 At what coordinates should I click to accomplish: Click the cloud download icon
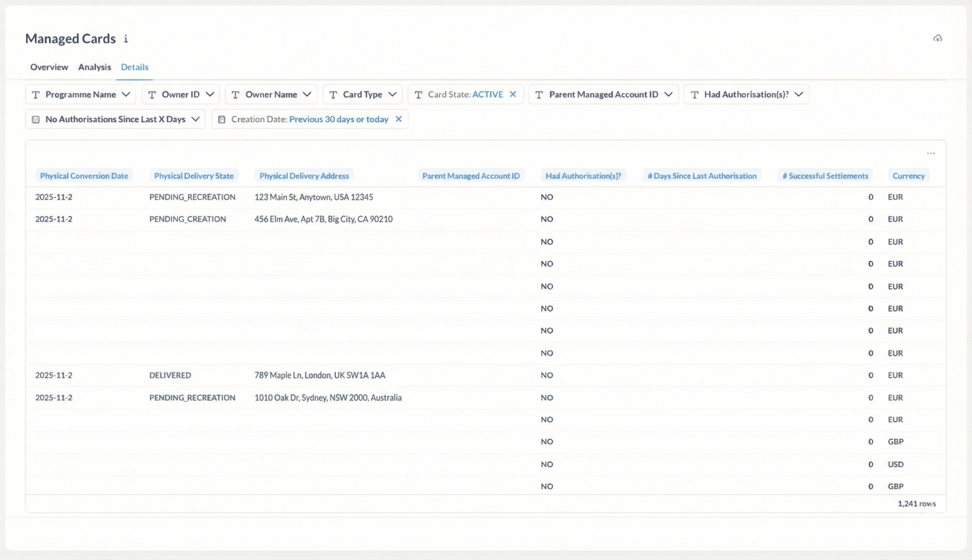pos(937,38)
